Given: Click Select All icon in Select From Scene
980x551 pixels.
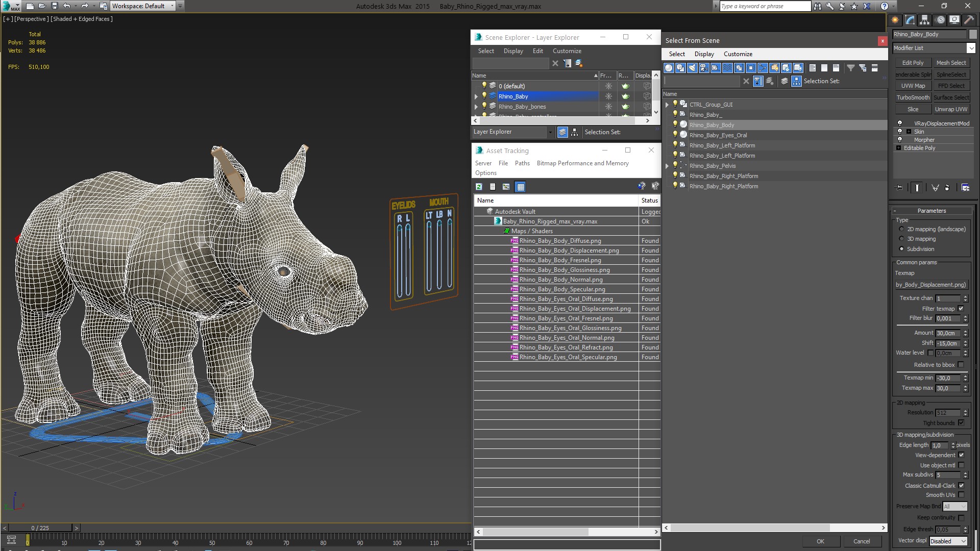Looking at the screenshot, I should tap(813, 68).
